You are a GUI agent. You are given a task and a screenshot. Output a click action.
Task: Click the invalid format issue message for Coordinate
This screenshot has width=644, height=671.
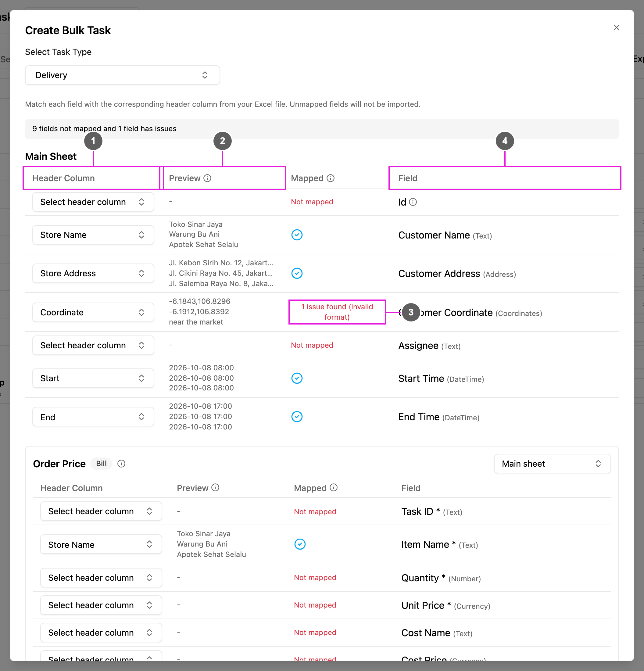point(337,312)
